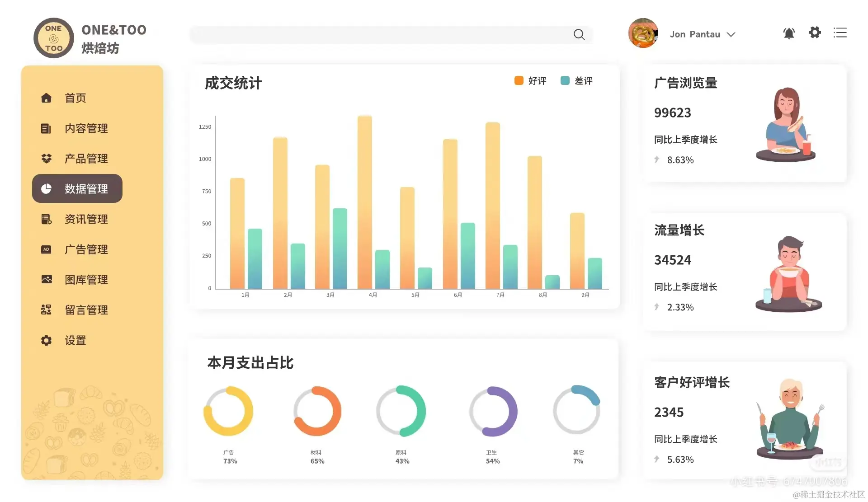Open 留言管理 from sidebar
The width and height of the screenshot is (868, 502).
coord(86,310)
